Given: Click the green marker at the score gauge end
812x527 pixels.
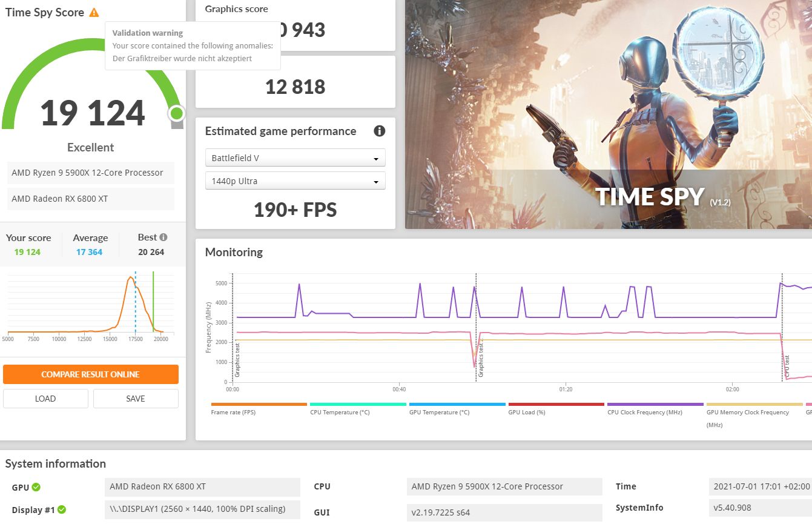Looking at the screenshot, I should point(176,113).
